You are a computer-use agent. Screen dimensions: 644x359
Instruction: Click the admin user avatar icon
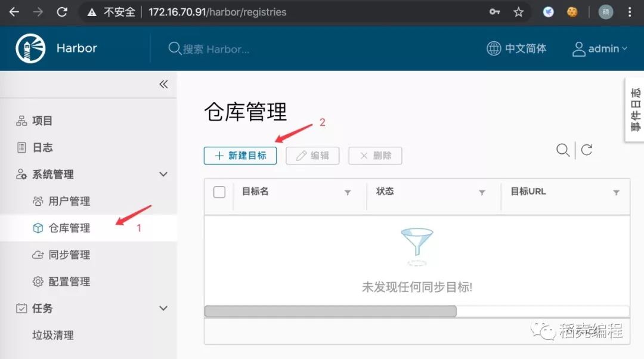(x=578, y=49)
